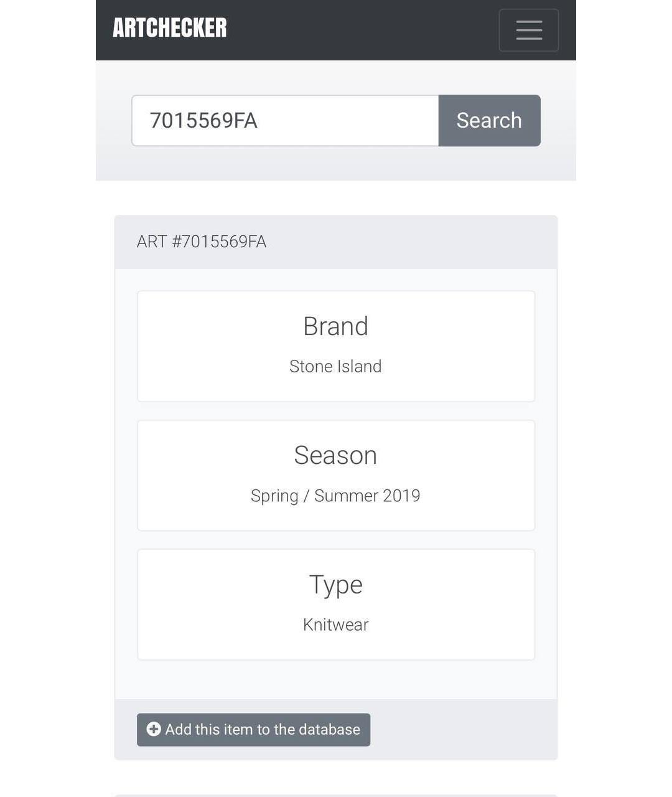This screenshot has height=797, width=672.
Task: Click the ARTCHECKER logo
Action: point(170,28)
